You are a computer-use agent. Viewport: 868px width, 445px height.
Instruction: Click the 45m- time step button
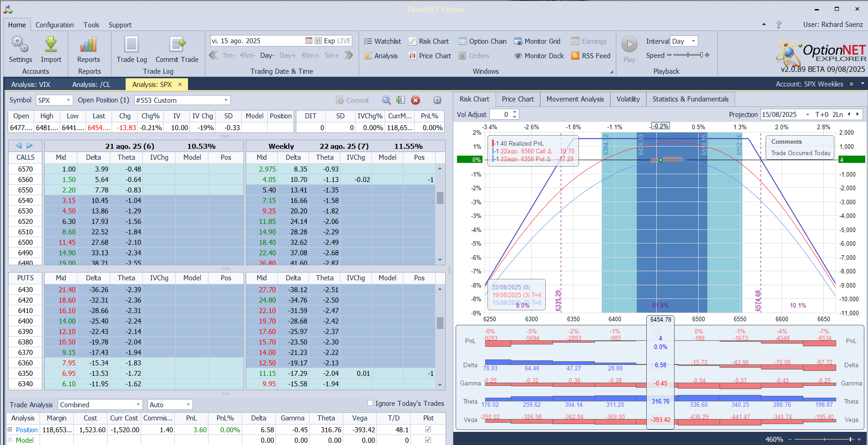pyautogui.click(x=247, y=56)
